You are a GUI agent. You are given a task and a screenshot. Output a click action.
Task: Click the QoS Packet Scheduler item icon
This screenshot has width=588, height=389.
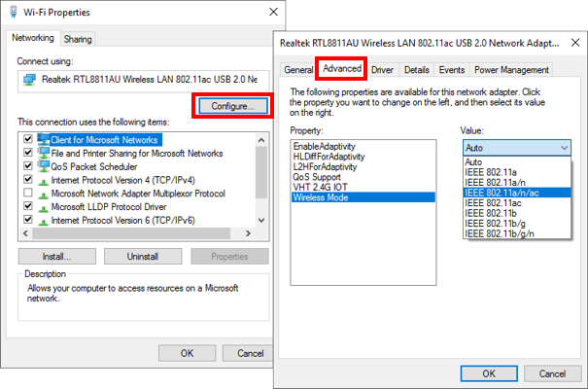[x=44, y=166]
